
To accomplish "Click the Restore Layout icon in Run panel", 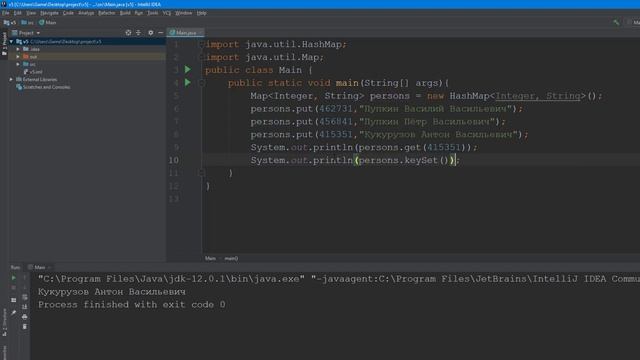I will tap(13, 300).
